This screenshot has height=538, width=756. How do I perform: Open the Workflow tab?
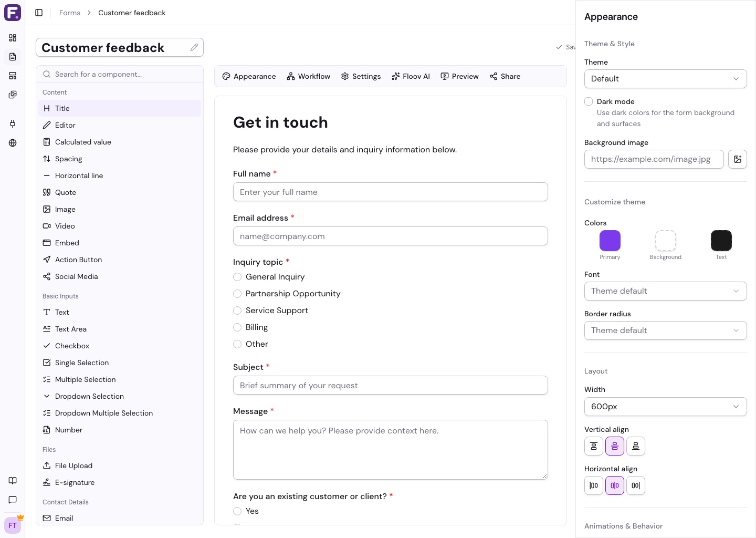[x=309, y=76]
